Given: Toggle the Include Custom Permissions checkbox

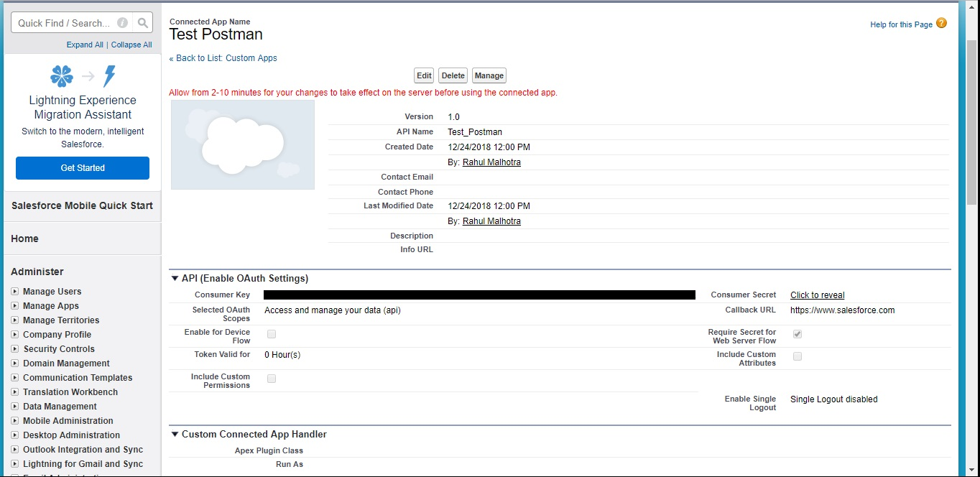Looking at the screenshot, I should click(272, 379).
